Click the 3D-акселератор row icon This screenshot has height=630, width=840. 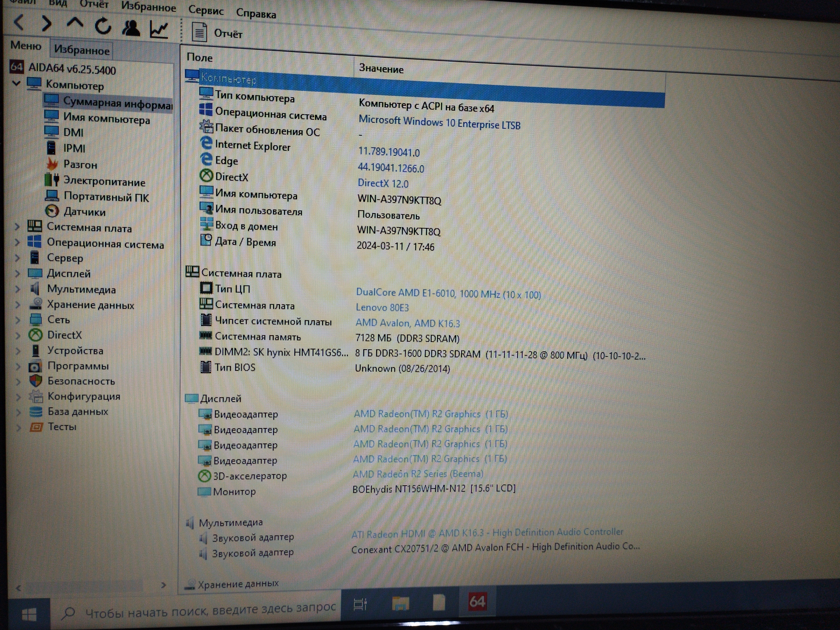204,475
